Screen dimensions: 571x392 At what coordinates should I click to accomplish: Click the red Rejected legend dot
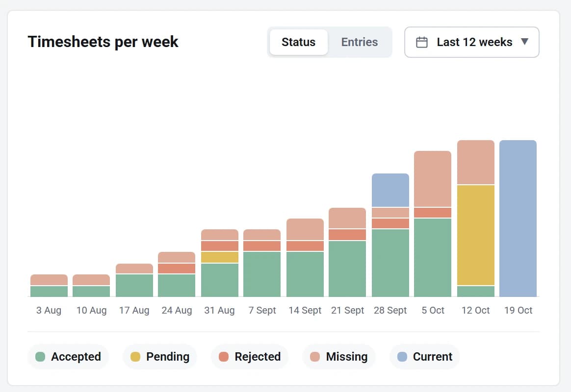click(224, 357)
